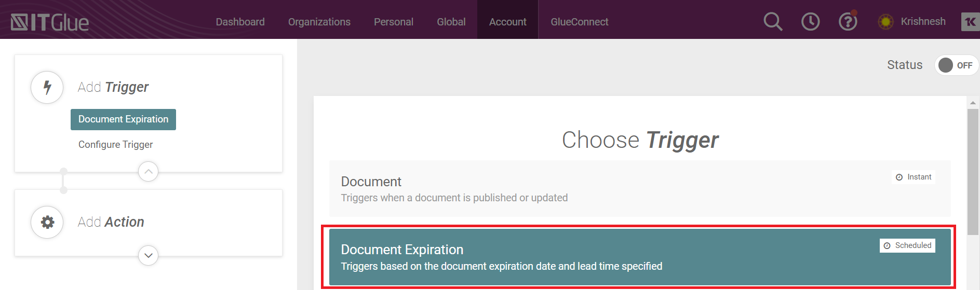Open the recent history clock icon

810,21
